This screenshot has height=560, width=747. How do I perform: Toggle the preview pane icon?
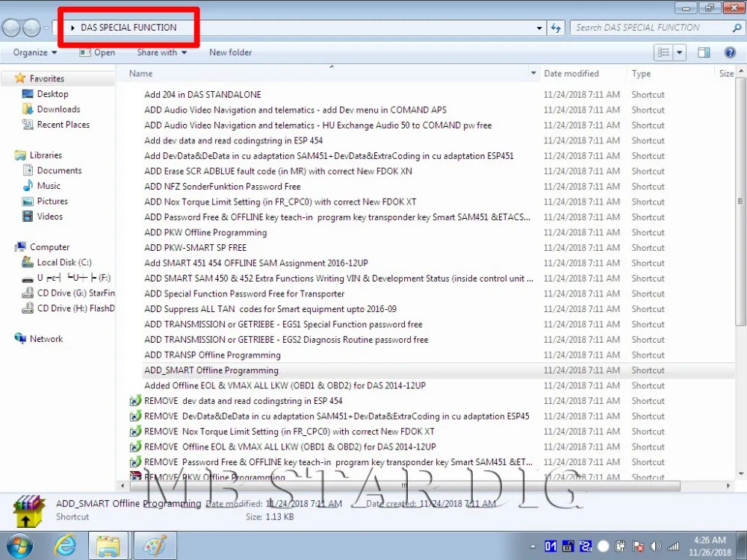(x=704, y=52)
